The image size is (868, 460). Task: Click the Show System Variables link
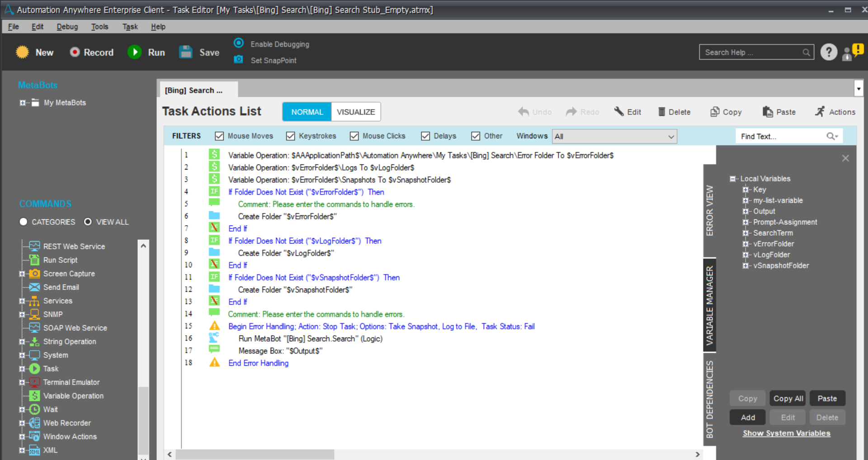point(787,433)
